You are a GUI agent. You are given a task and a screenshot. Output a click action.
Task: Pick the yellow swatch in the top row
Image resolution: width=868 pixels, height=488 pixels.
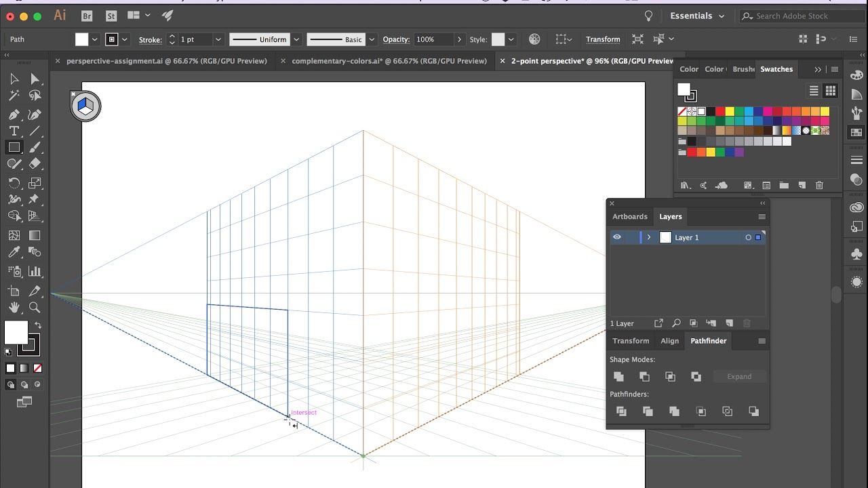[x=730, y=111]
